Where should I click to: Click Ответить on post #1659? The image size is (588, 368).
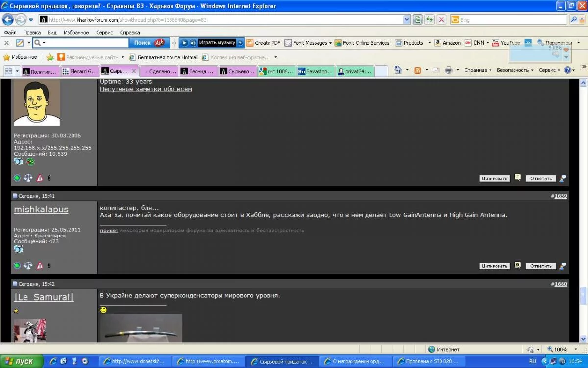point(541,266)
